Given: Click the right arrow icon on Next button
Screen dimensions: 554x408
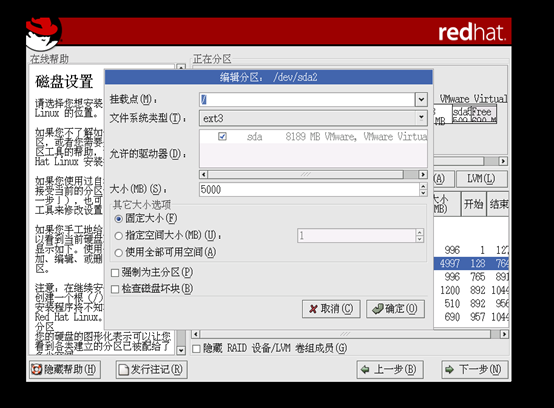Looking at the screenshot, I should click(x=449, y=369).
